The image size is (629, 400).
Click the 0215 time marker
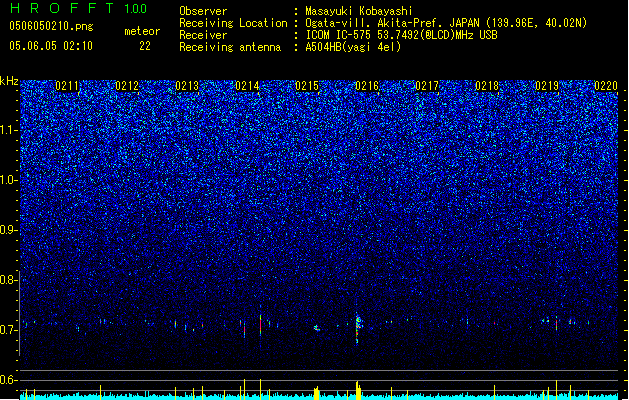coord(307,86)
